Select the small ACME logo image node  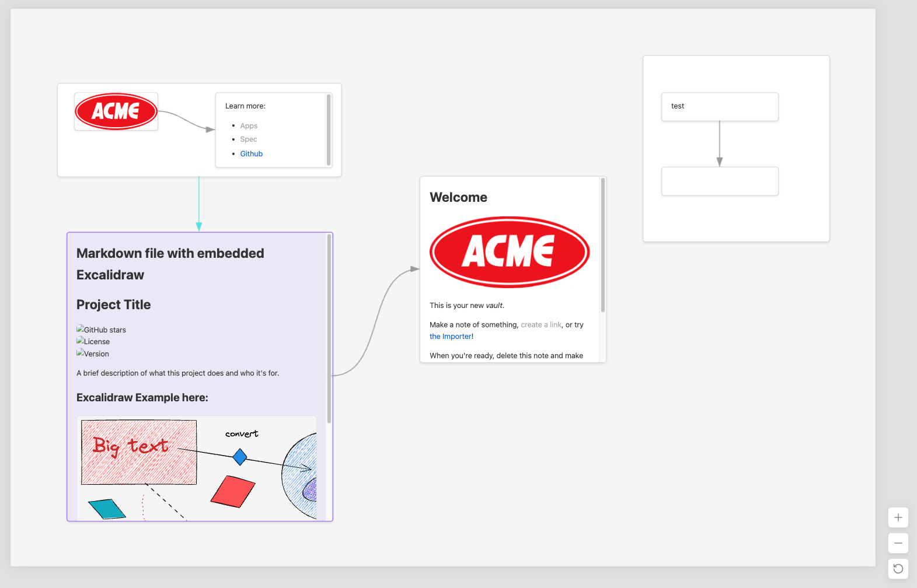click(116, 111)
